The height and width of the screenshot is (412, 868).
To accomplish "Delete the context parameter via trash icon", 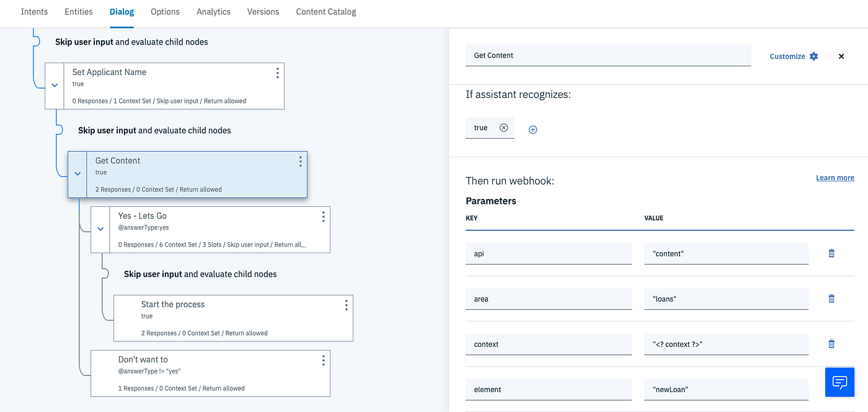I will click(831, 344).
